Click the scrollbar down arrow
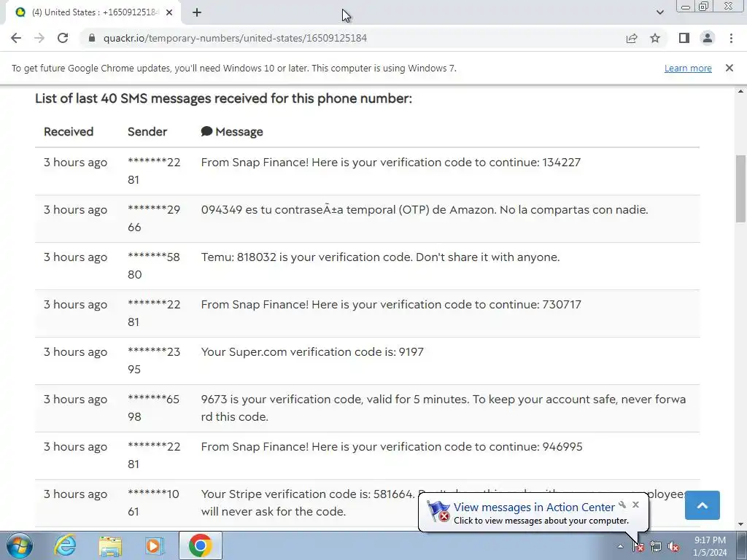The width and height of the screenshot is (747, 560). (x=741, y=524)
